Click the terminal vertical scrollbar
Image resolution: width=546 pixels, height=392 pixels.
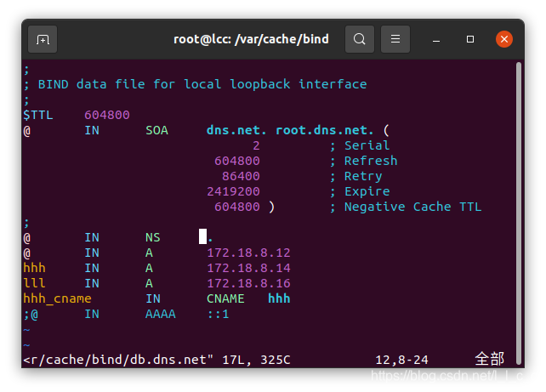[x=519, y=213]
